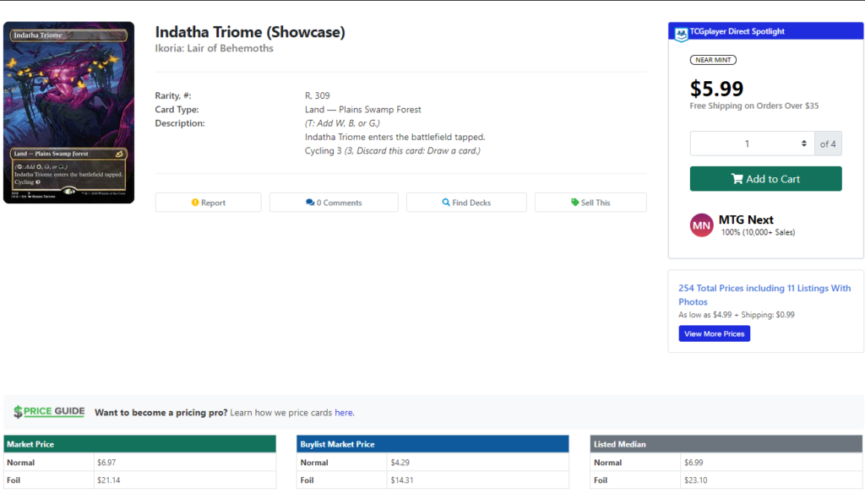Image resolution: width=865 pixels, height=504 pixels.
Task: Click the Market Price Normal value $6.97
Action: [x=106, y=463]
